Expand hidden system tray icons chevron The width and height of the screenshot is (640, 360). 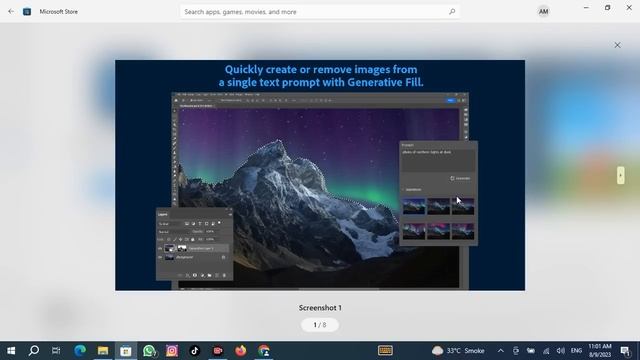tap(501, 351)
